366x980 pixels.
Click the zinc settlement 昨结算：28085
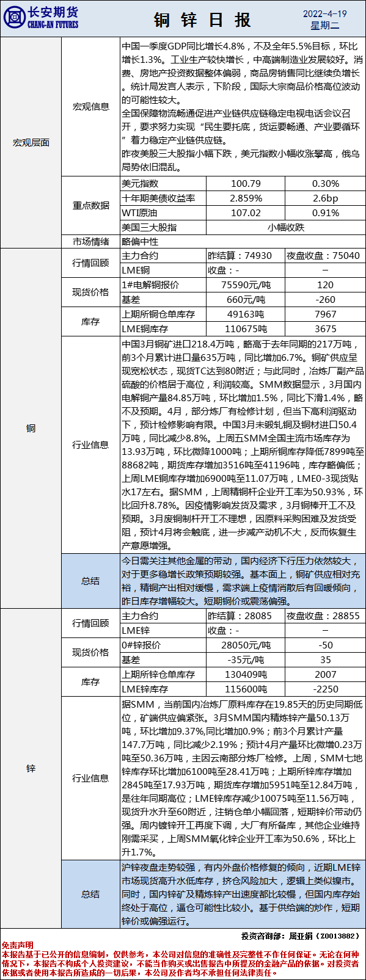coord(240,615)
